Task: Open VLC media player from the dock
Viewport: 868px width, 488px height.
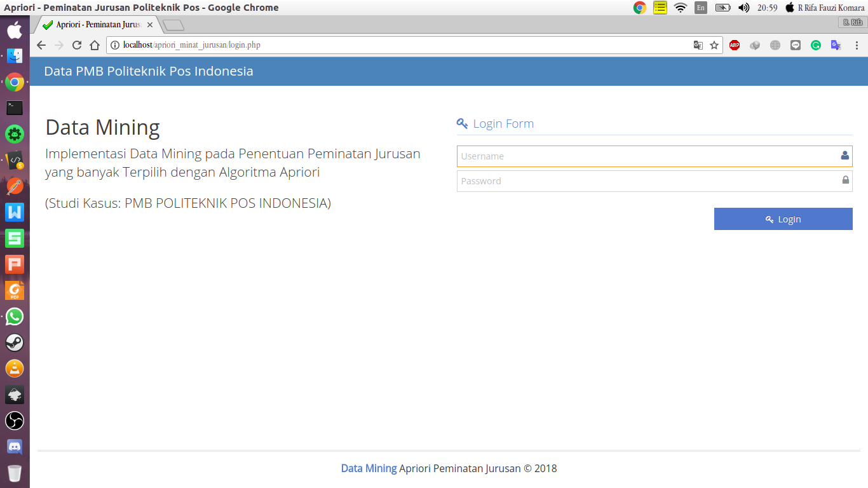Action: point(15,369)
